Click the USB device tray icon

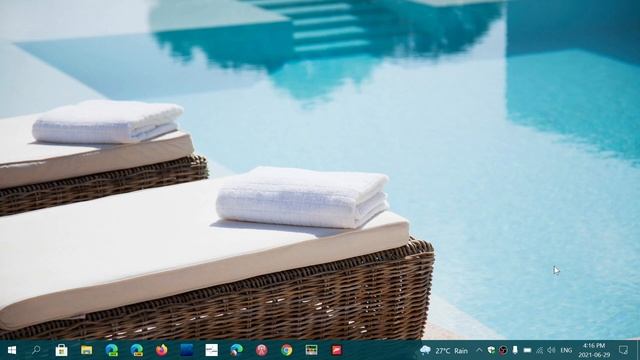coord(515,351)
